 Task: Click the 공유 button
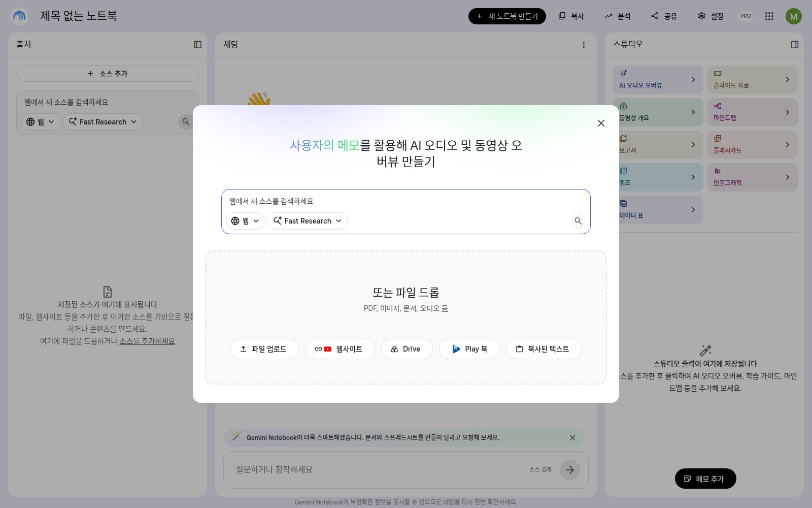coord(665,16)
